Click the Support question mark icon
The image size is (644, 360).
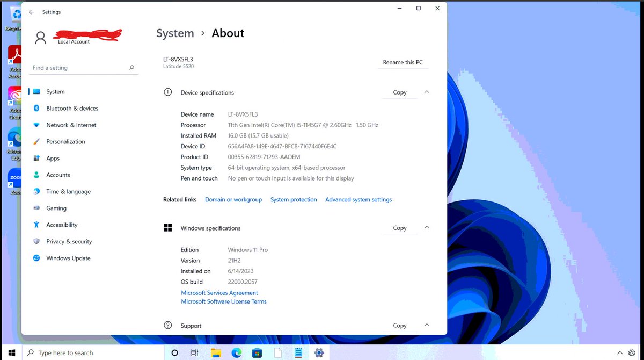coord(168,325)
